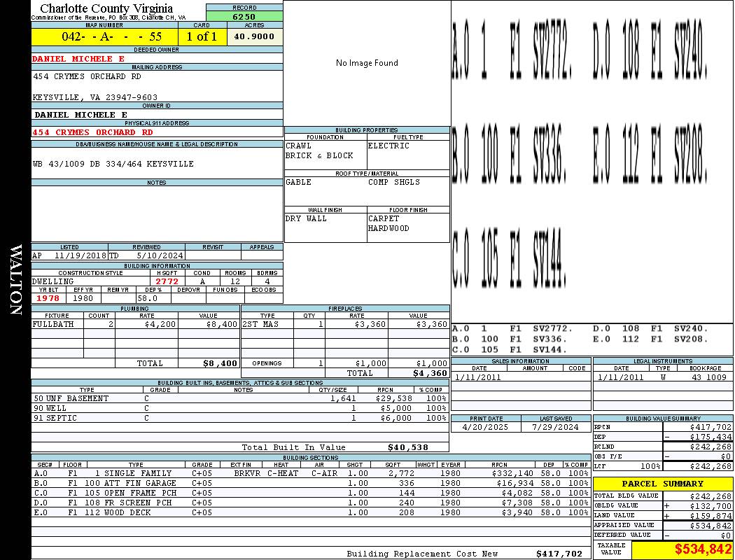Select OBLDG VALUE $132,700
This screenshot has height=560, width=735.
coord(710,507)
